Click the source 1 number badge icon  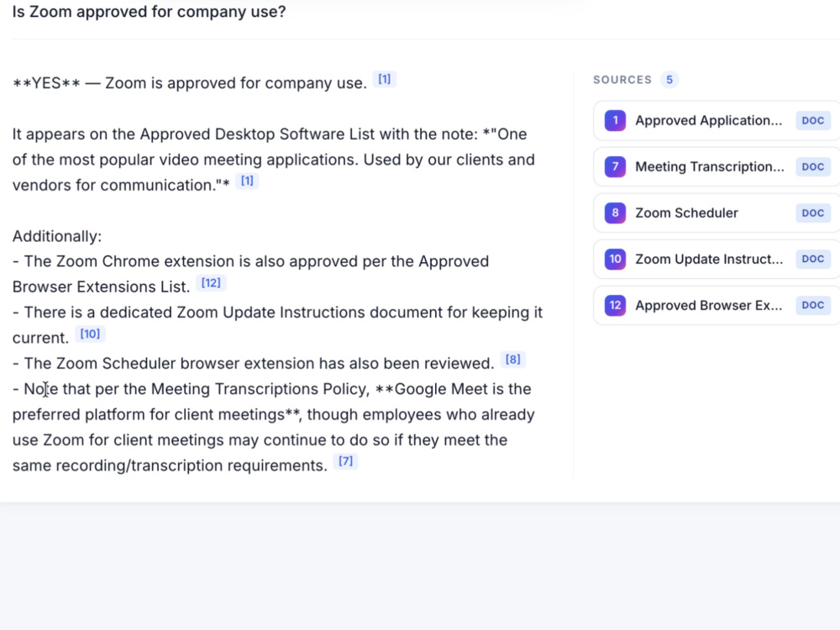[x=615, y=120]
